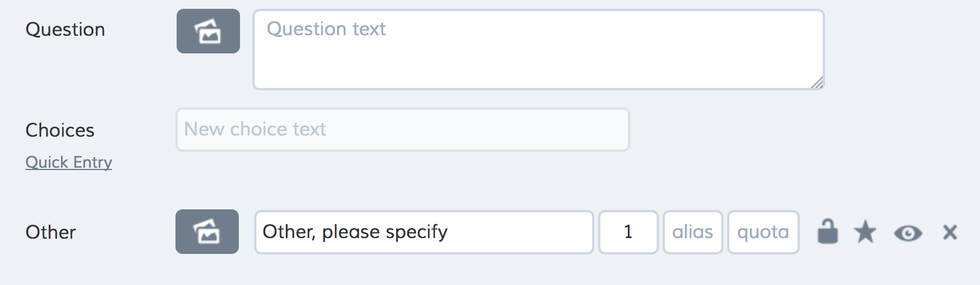Image resolution: width=980 pixels, height=285 pixels.
Task: Grab the question textarea resize handle
Action: pos(817,83)
